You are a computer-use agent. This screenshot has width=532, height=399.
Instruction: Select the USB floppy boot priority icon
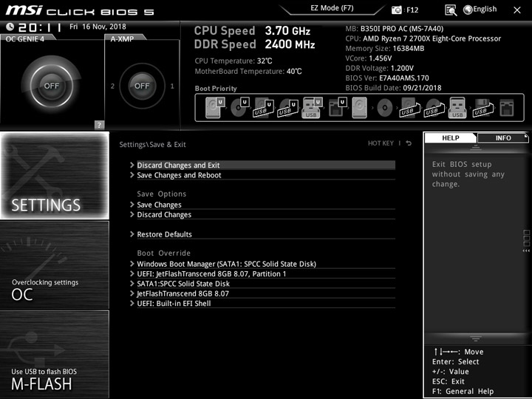click(x=483, y=108)
